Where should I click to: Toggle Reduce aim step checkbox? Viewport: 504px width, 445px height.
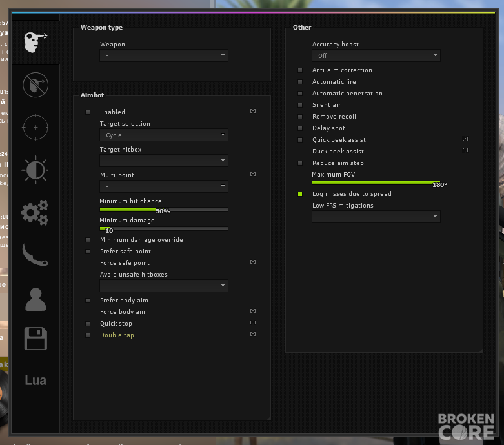pos(300,163)
